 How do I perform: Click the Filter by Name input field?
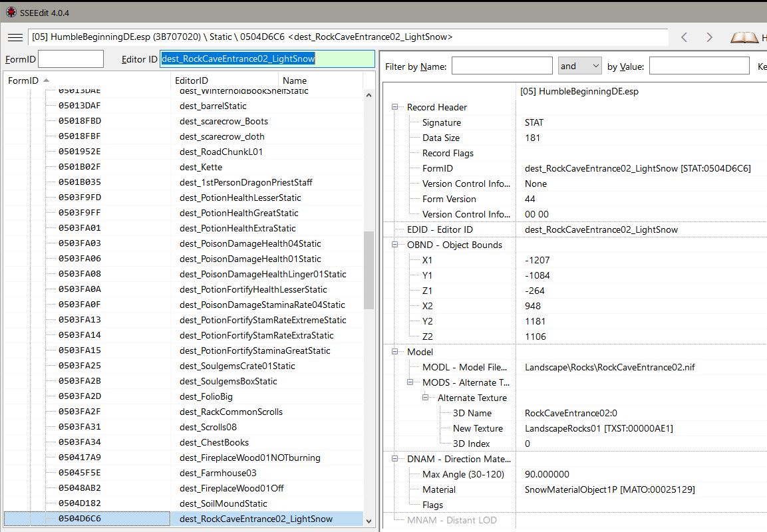pos(502,66)
